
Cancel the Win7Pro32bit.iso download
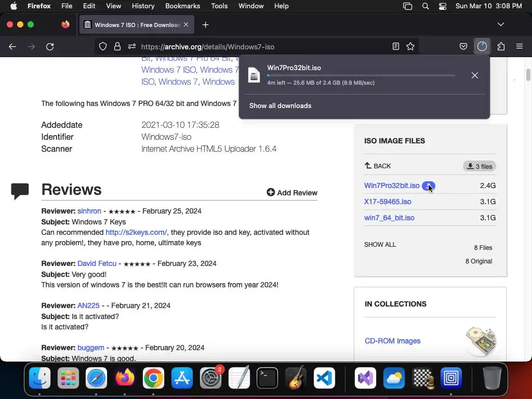[475, 75]
